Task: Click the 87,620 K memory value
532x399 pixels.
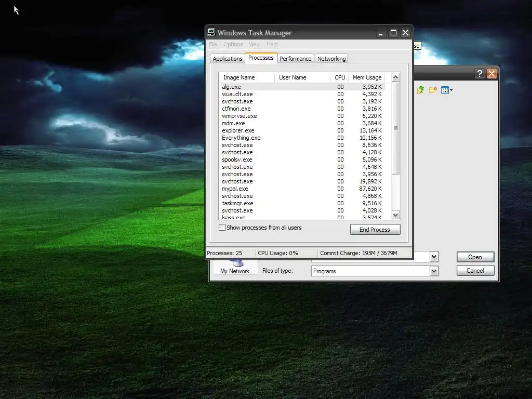Action: pyautogui.click(x=370, y=189)
